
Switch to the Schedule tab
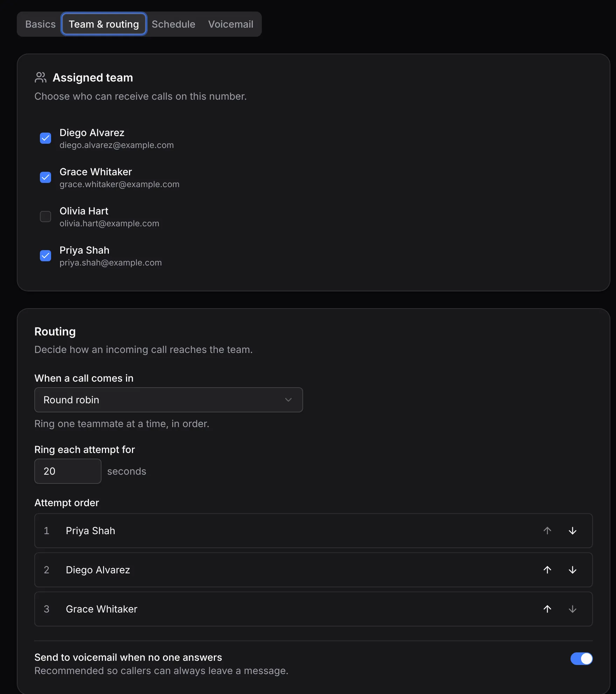[x=174, y=24]
